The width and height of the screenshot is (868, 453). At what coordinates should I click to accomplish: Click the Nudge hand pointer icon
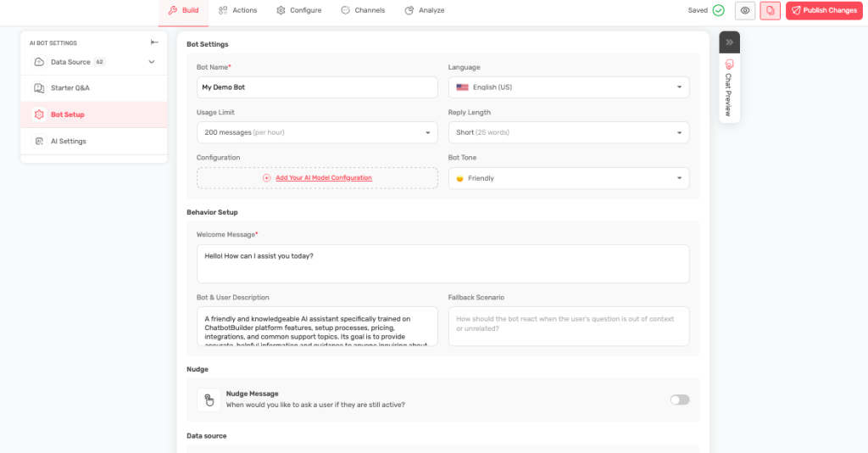(x=209, y=400)
